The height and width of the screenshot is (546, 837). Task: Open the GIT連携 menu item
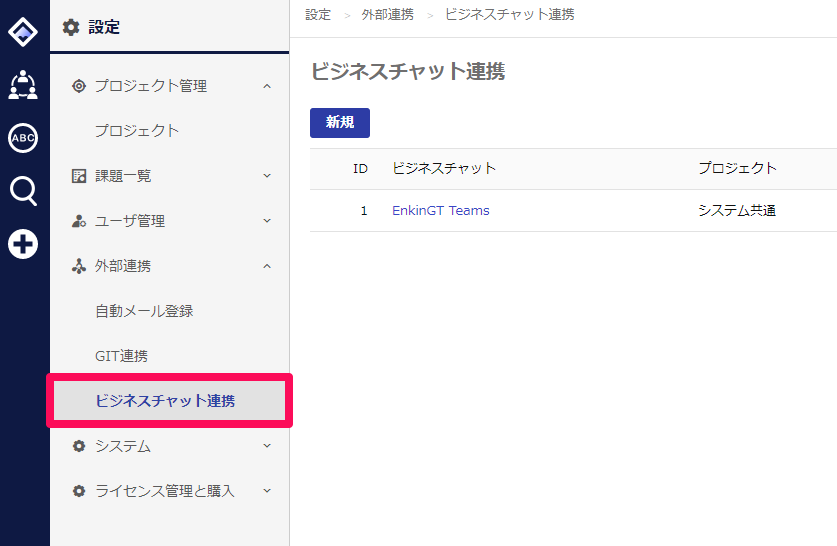[x=121, y=356]
